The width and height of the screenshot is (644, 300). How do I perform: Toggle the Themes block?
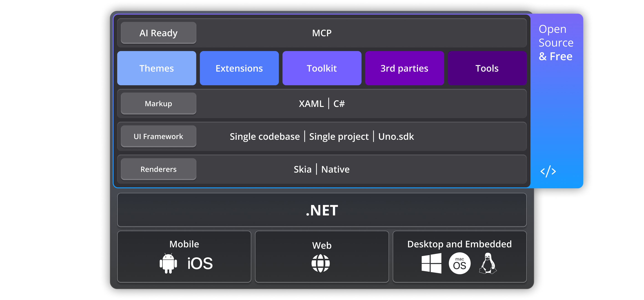(157, 68)
